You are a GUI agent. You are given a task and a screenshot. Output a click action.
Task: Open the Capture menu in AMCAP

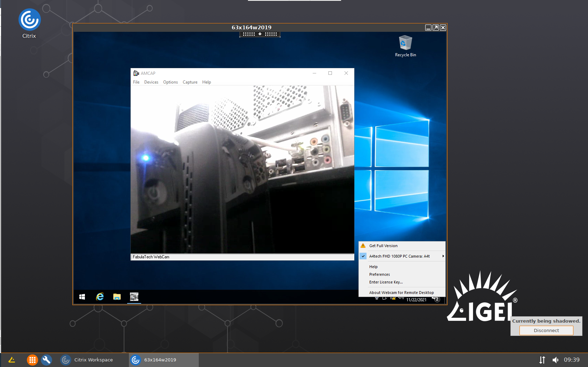190,82
